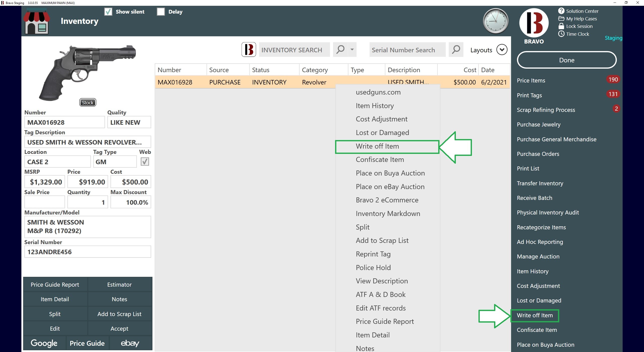
Task: Click the Stock label on gun image
Action: tap(88, 103)
